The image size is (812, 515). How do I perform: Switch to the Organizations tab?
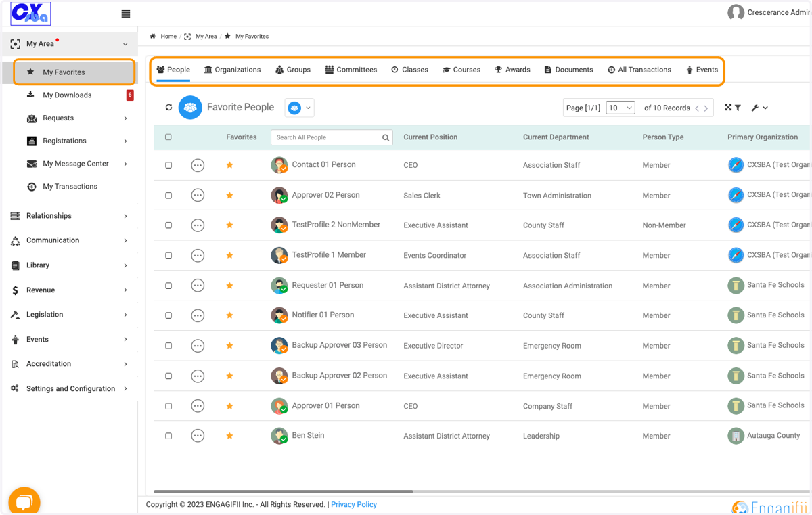232,70
